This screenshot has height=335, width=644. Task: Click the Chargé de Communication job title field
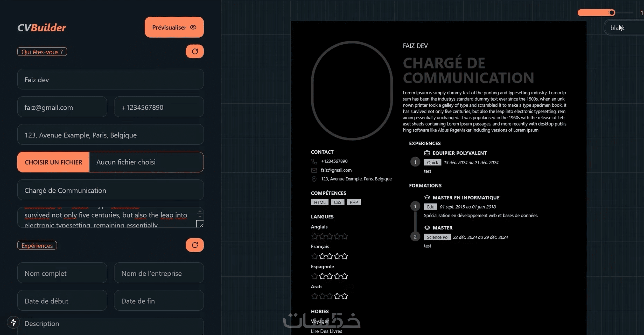pos(110,190)
